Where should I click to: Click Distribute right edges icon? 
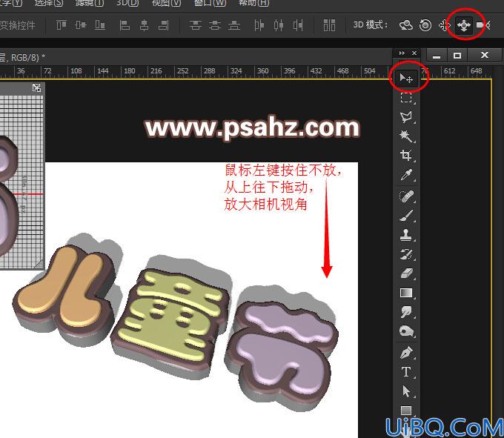pyautogui.click(x=298, y=24)
